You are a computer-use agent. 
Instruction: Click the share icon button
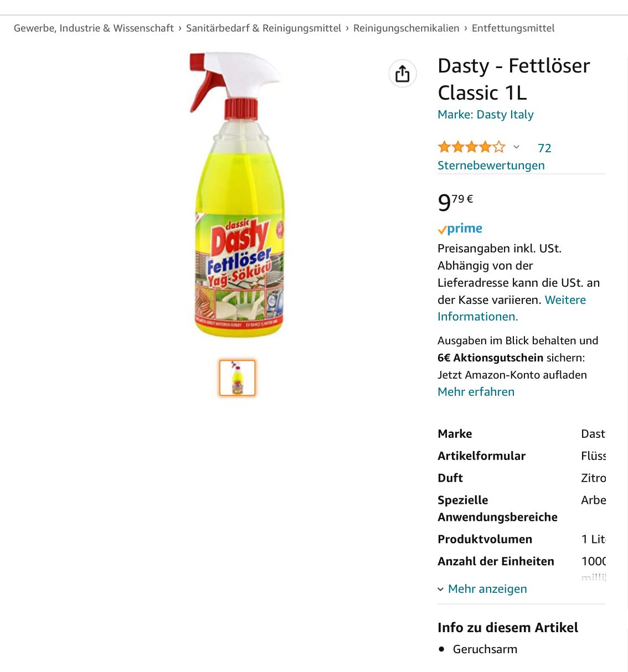click(403, 74)
